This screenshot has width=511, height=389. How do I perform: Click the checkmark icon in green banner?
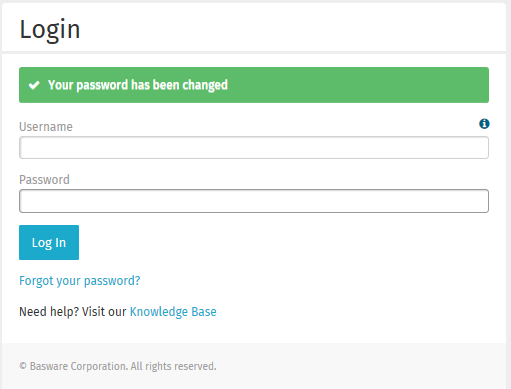34,85
